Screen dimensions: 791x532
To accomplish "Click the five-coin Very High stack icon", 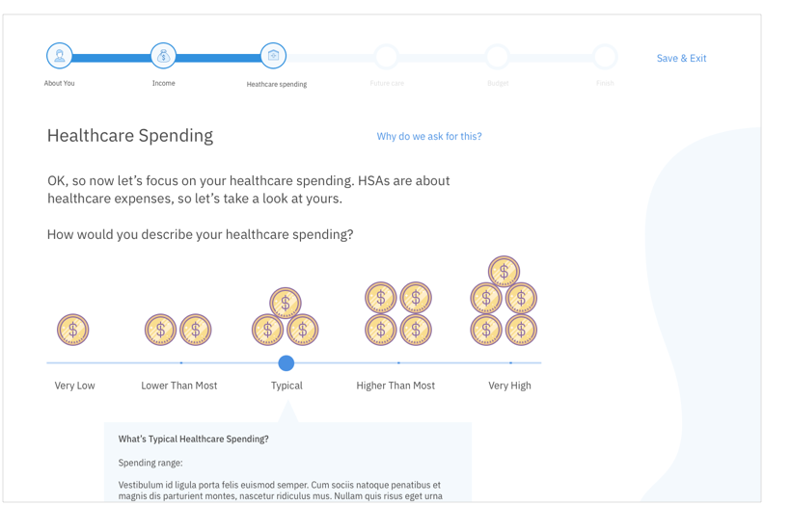I will point(504,301).
